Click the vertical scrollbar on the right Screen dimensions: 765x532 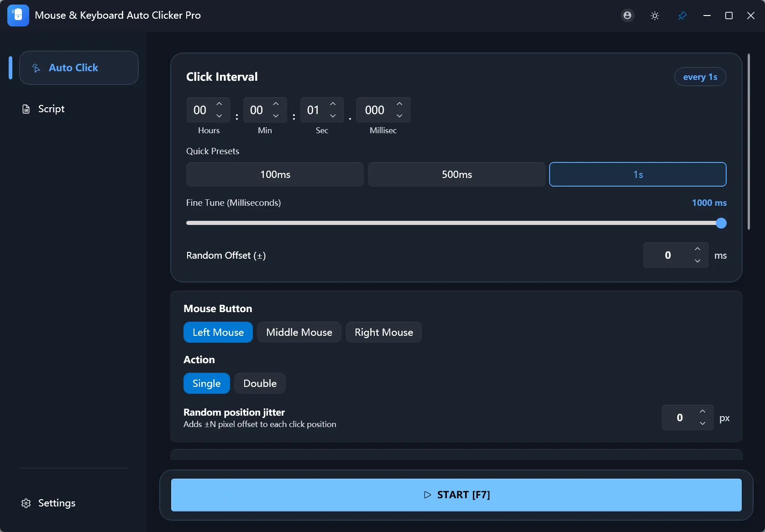pos(749,141)
